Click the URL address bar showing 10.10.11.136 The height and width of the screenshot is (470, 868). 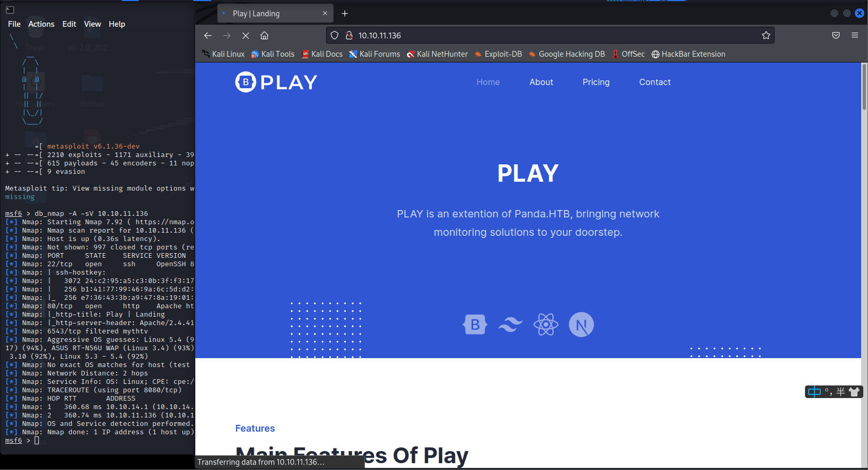pos(551,36)
